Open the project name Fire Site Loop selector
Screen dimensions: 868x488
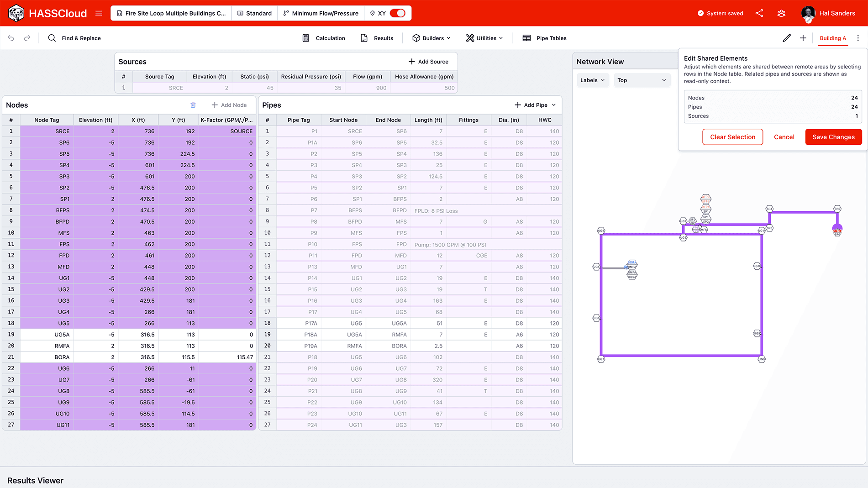coord(171,13)
